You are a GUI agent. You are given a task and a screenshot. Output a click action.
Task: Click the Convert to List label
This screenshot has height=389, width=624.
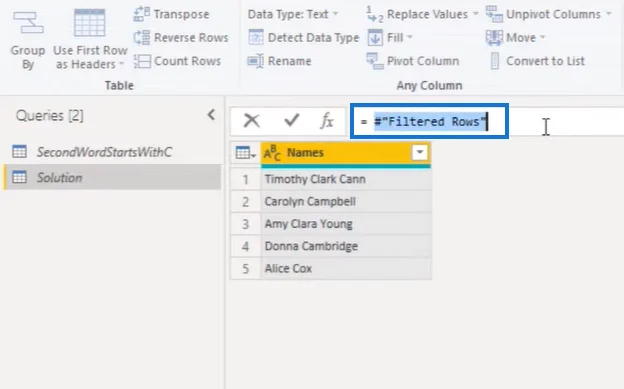click(x=546, y=61)
